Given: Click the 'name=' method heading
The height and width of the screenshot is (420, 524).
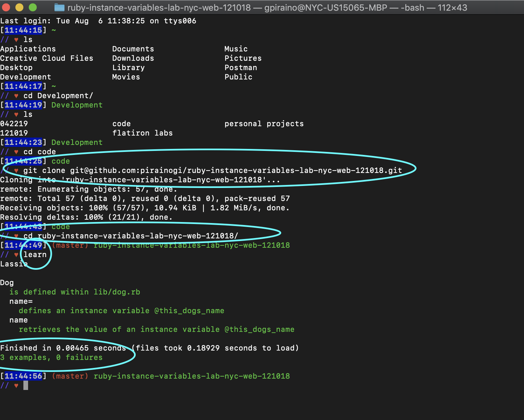Looking at the screenshot, I should 21,301.
